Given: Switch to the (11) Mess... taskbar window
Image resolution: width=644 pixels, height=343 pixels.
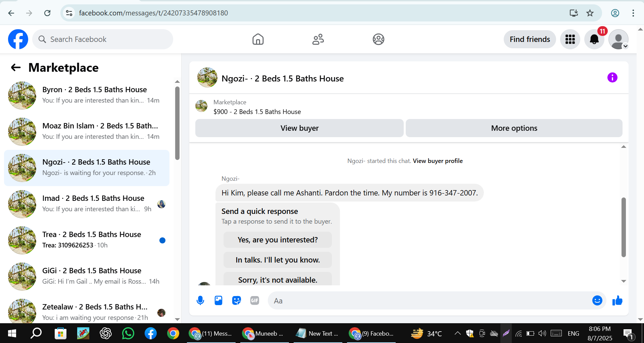Looking at the screenshot, I should pos(211,333).
